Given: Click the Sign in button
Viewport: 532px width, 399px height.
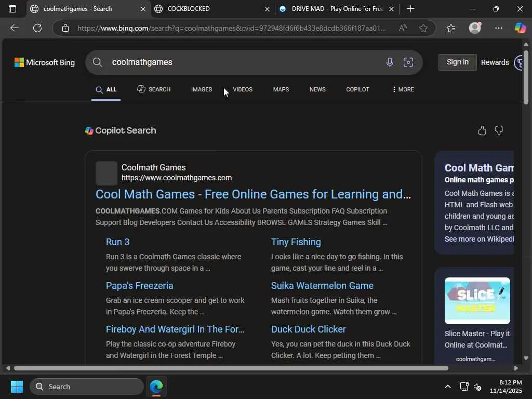Looking at the screenshot, I should pos(457,62).
